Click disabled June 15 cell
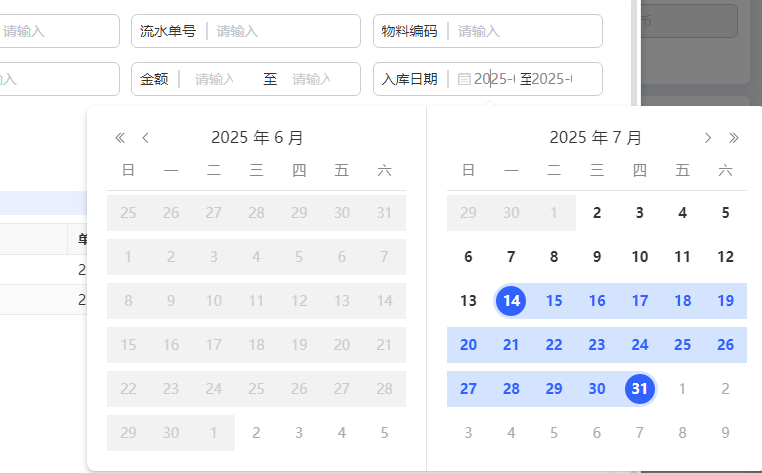This screenshot has height=473, width=762. [128, 345]
